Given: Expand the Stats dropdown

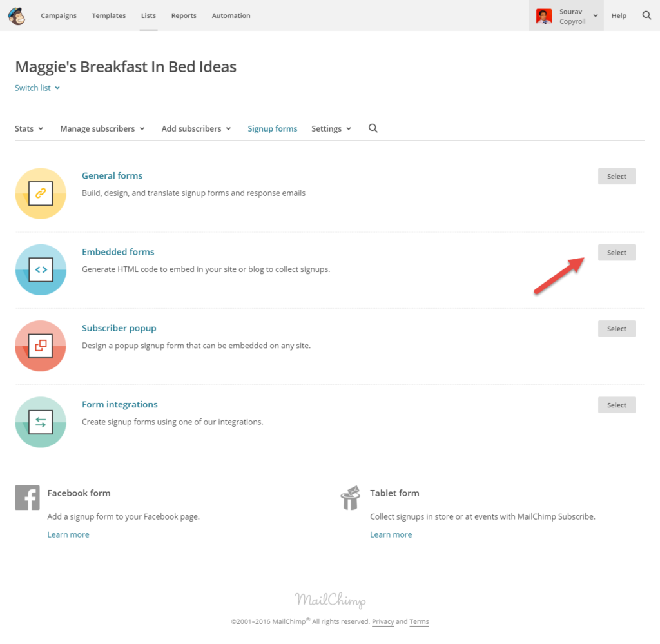Looking at the screenshot, I should pos(29,128).
